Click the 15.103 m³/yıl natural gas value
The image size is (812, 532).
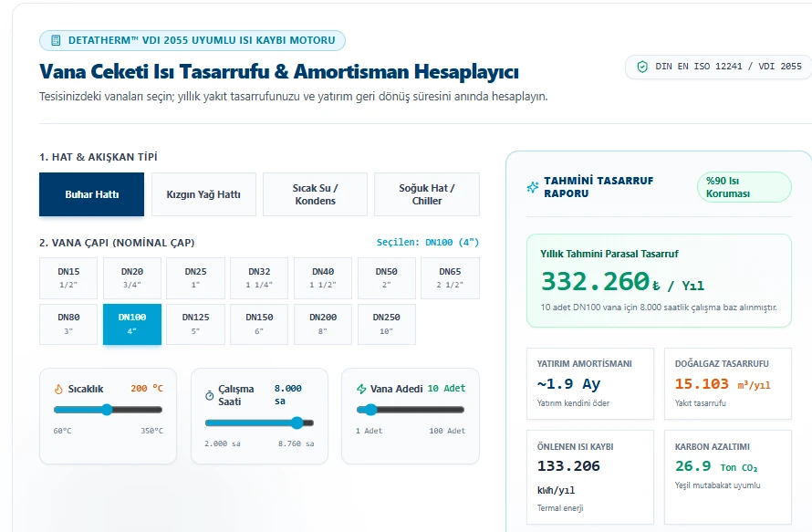pos(723,384)
